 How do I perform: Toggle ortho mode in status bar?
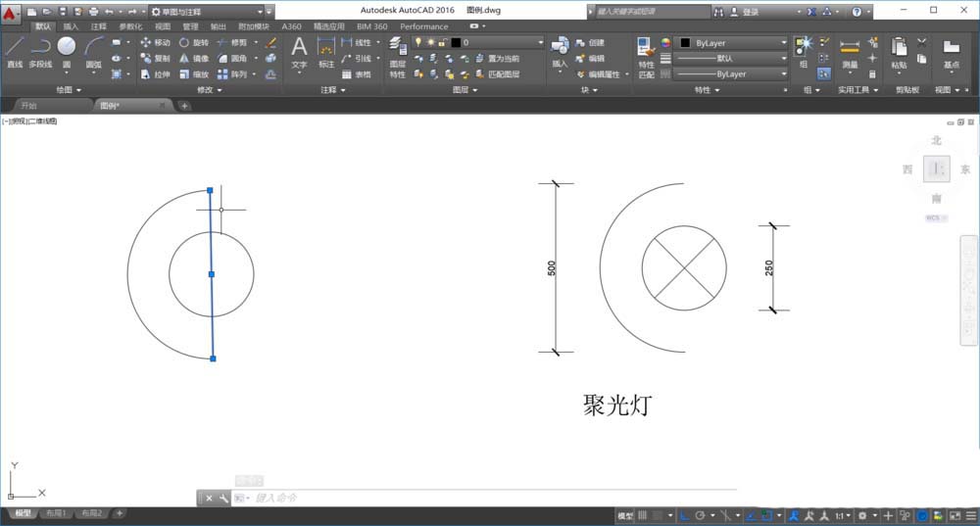pos(685,515)
